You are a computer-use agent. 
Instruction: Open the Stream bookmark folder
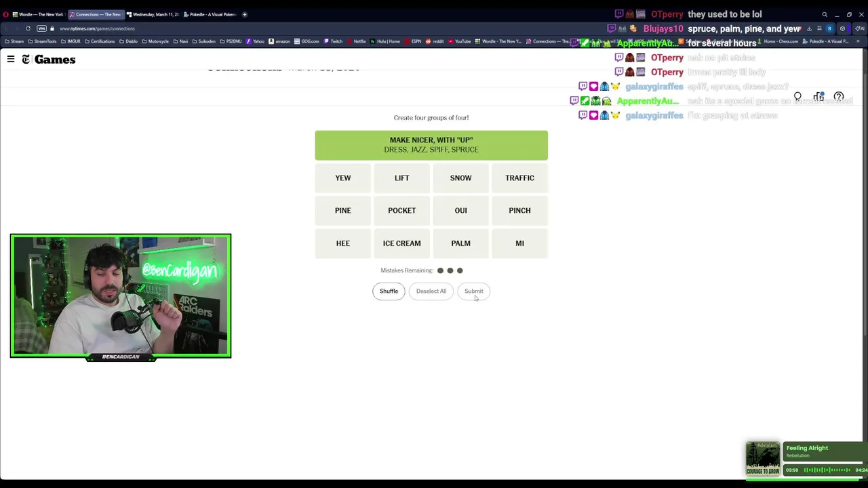click(x=14, y=41)
